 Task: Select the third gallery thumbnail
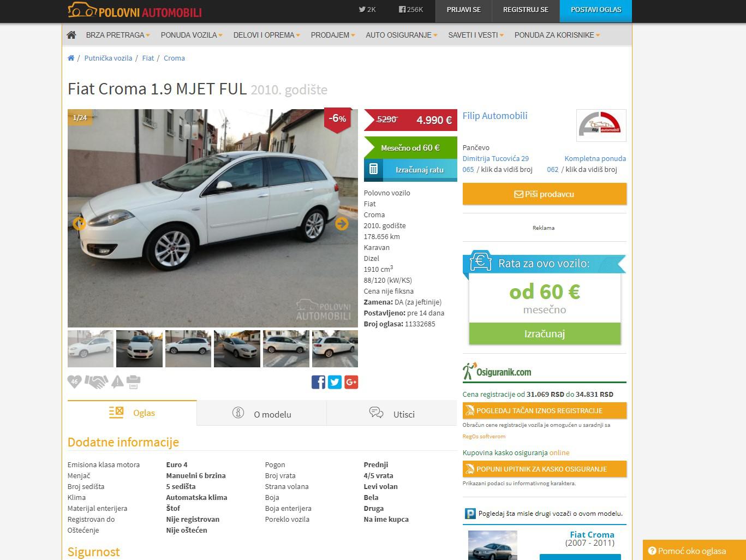(188, 349)
